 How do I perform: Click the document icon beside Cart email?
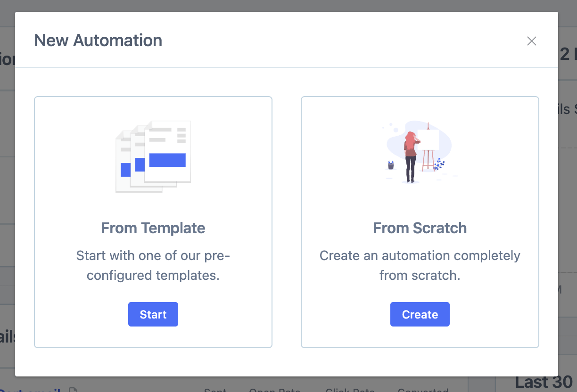coord(73,390)
